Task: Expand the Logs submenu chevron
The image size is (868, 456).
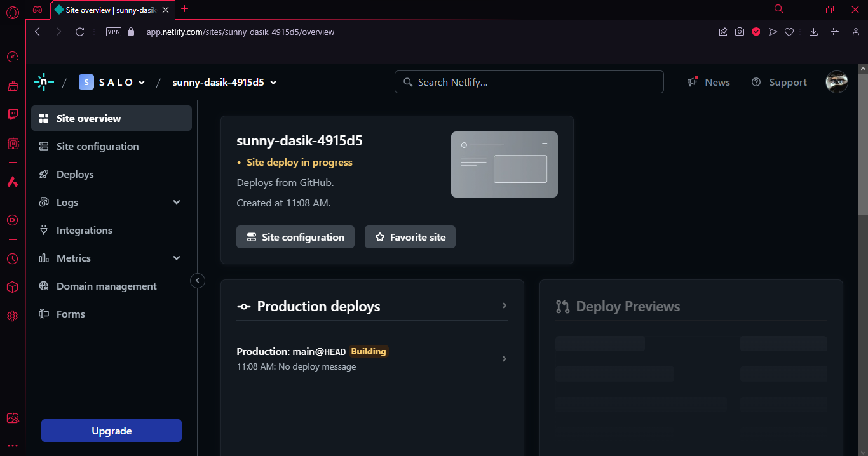Action: pos(177,202)
